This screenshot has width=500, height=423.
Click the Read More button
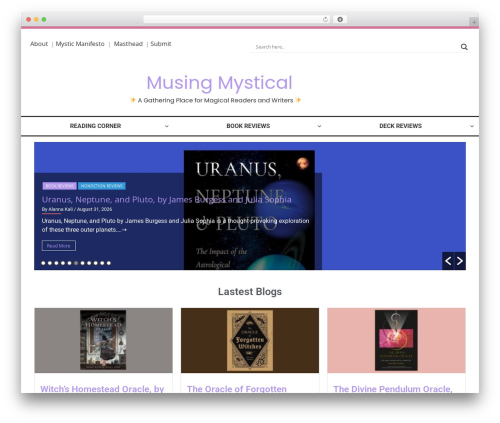59,246
